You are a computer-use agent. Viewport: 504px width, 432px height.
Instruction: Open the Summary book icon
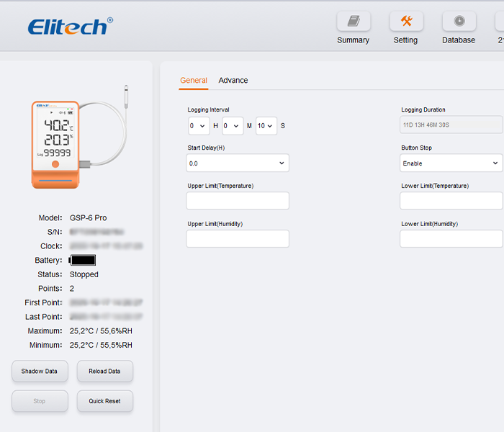point(353,22)
